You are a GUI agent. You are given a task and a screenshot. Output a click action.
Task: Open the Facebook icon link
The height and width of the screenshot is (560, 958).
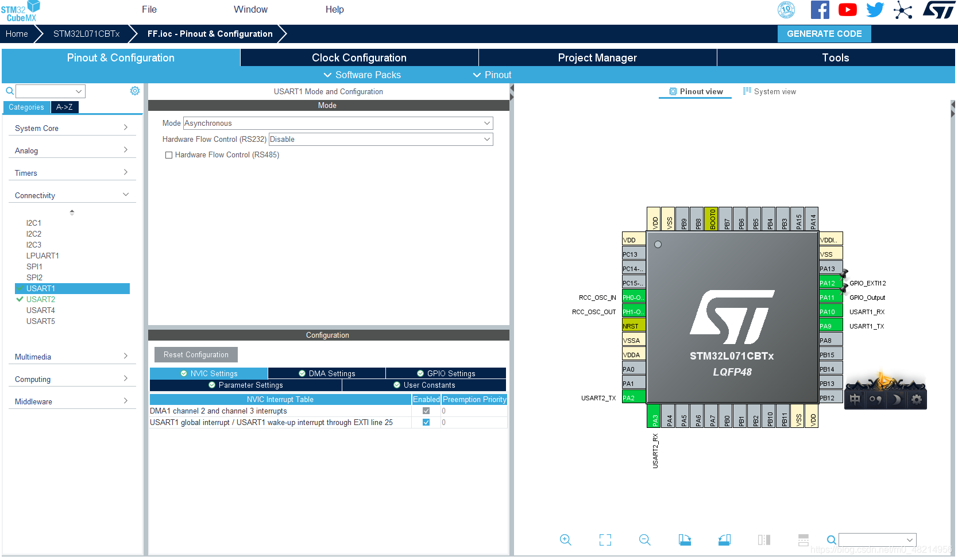(x=820, y=10)
